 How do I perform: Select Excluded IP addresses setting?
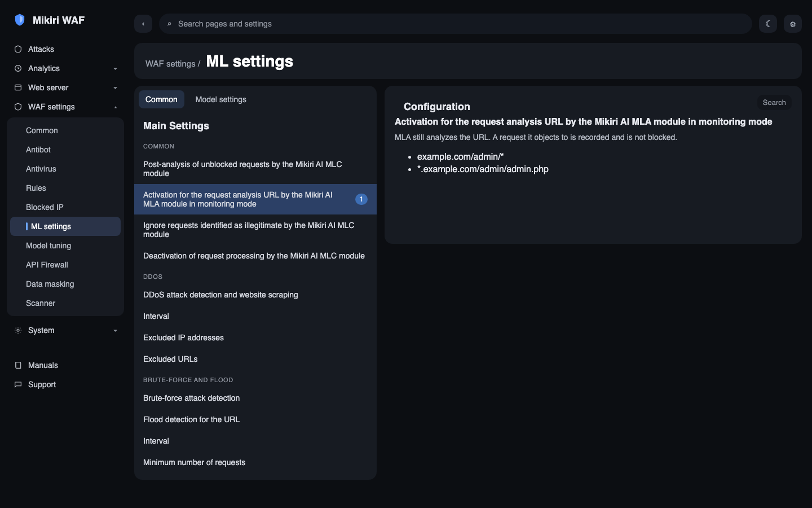click(x=255, y=338)
